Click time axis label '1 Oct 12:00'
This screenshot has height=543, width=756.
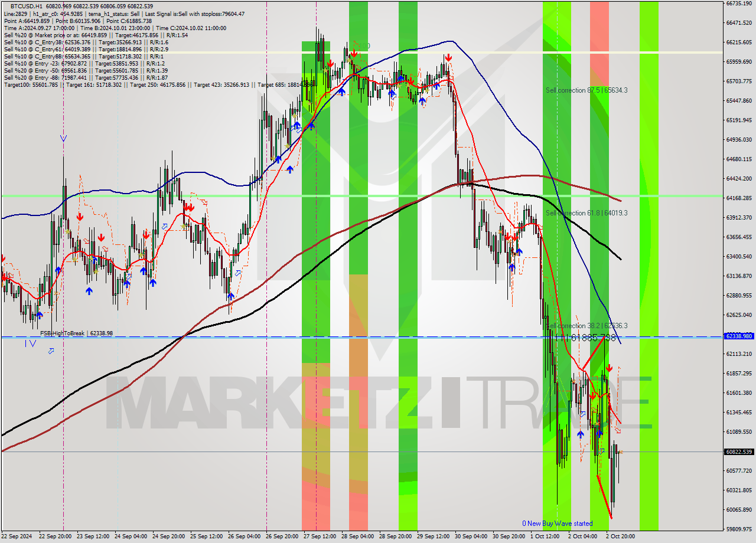pyautogui.click(x=545, y=537)
